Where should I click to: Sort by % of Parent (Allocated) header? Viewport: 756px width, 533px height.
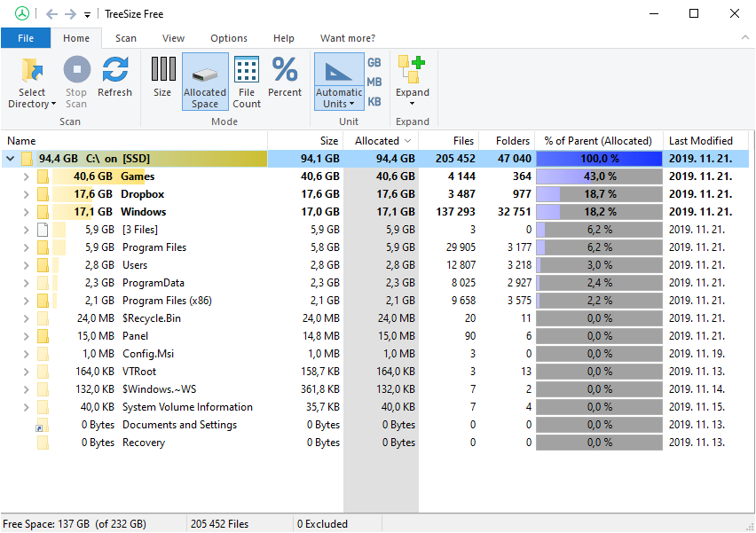coord(599,141)
